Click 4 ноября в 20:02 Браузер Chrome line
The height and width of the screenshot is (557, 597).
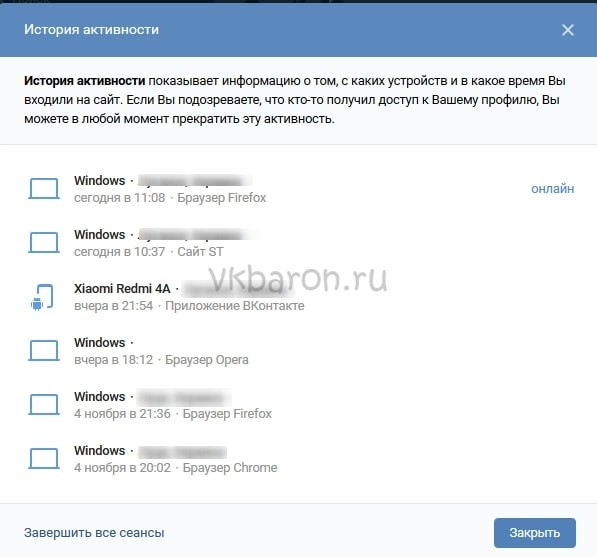176,468
